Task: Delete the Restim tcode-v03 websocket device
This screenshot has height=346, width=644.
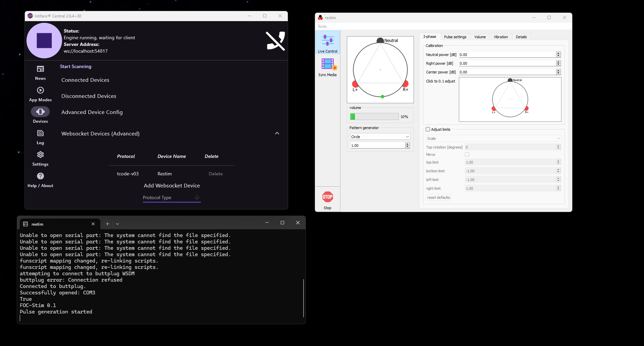Action: [216, 174]
